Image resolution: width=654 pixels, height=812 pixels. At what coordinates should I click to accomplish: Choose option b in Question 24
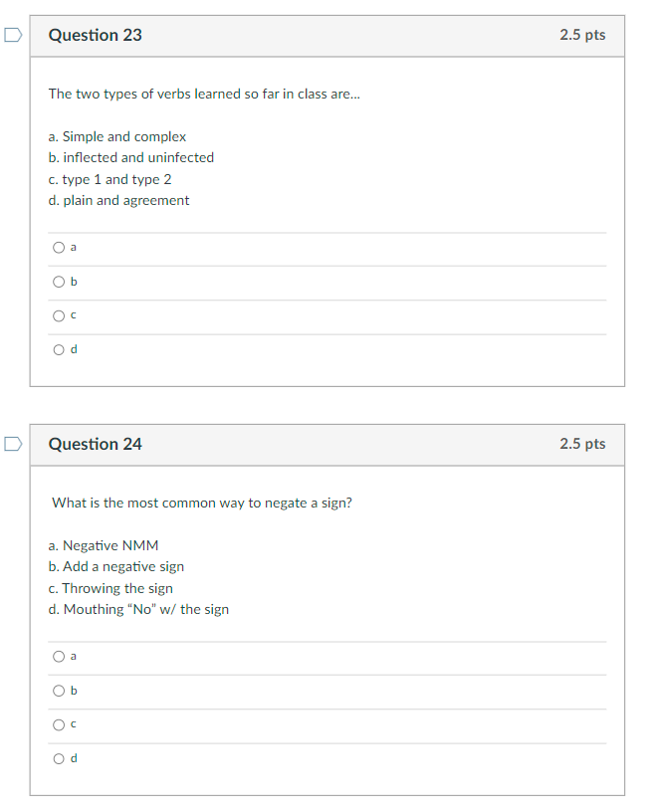(60, 691)
